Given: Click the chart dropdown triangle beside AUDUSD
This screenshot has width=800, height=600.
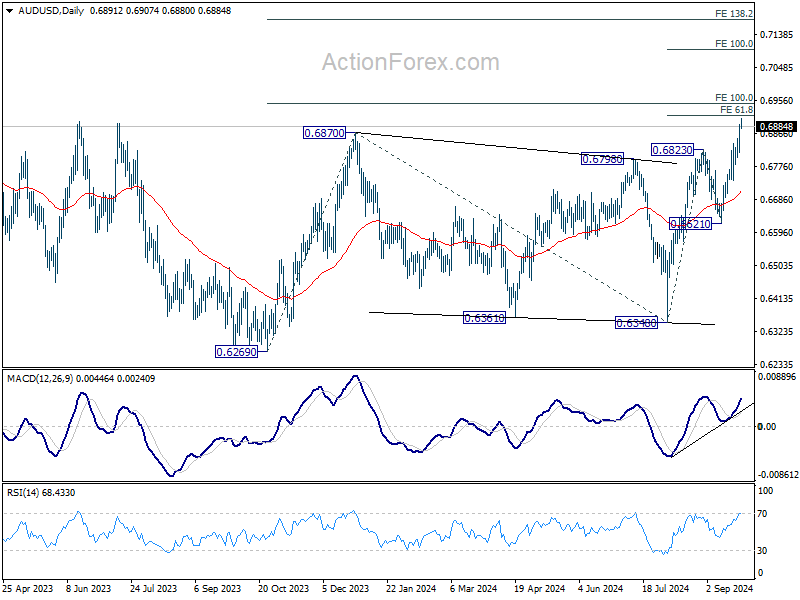Looking at the screenshot, I should coord(10,11).
